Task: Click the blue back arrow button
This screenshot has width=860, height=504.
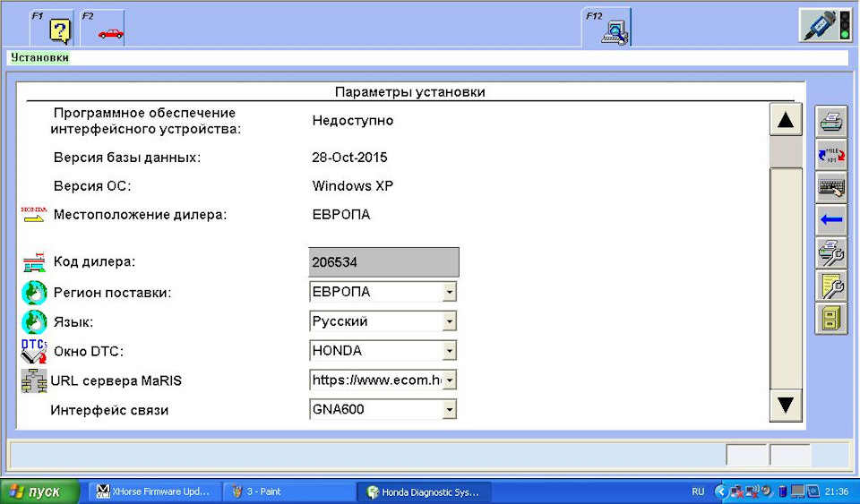Action: click(x=831, y=219)
